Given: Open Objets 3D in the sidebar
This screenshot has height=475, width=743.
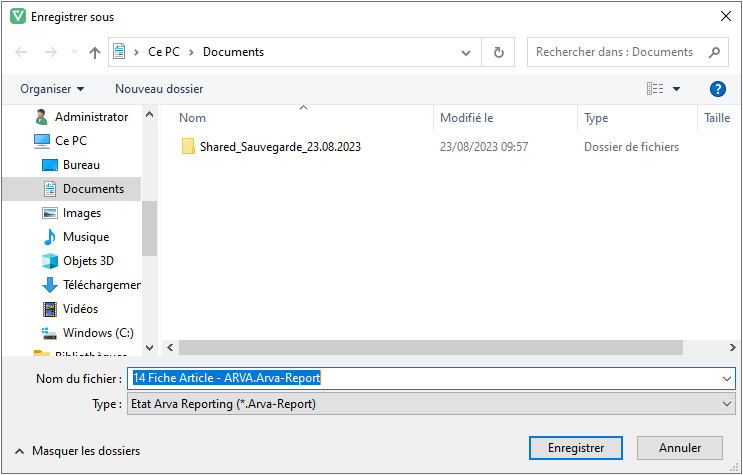Looking at the screenshot, I should click(x=78, y=261).
